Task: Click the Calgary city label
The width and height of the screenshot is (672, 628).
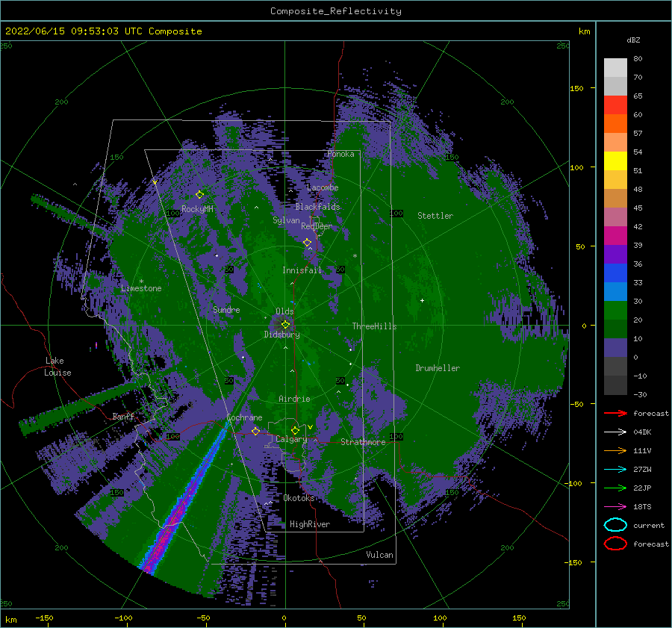Action: click(x=291, y=439)
